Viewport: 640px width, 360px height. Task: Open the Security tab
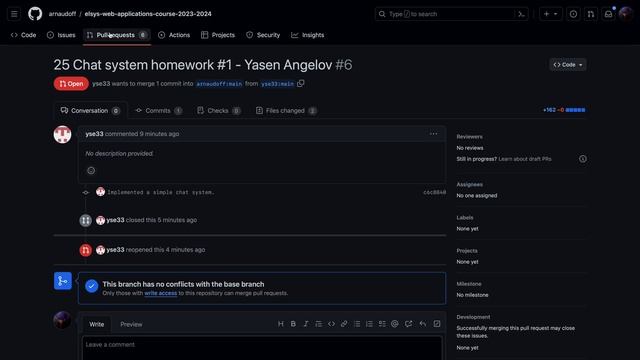pyautogui.click(x=263, y=35)
